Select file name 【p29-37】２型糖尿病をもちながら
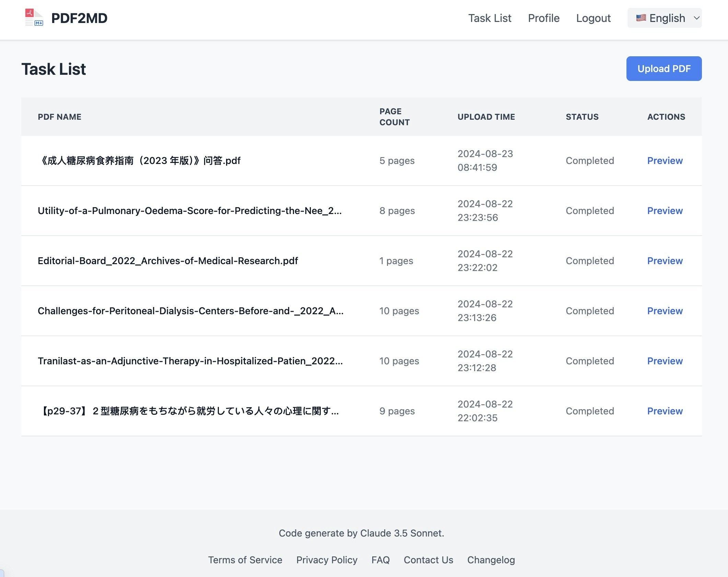The width and height of the screenshot is (728, 577). [x=188, y=411]
